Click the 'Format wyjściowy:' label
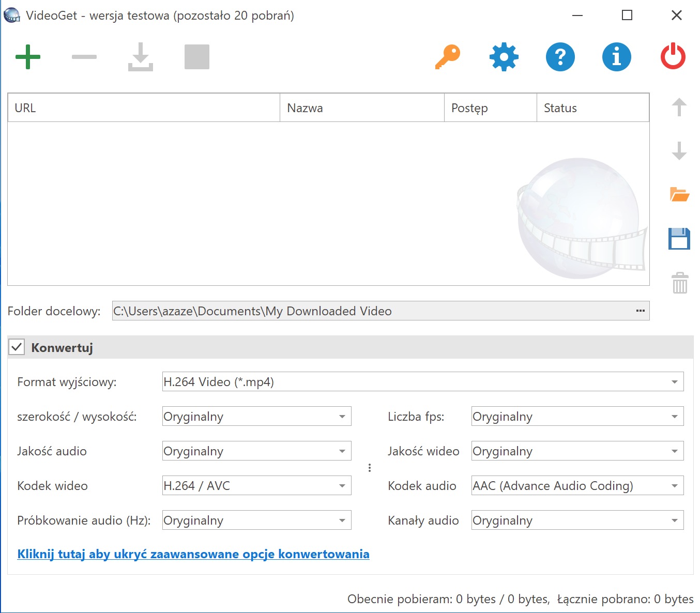The height and width of the screenshot is (613, 700). (67, 382)
